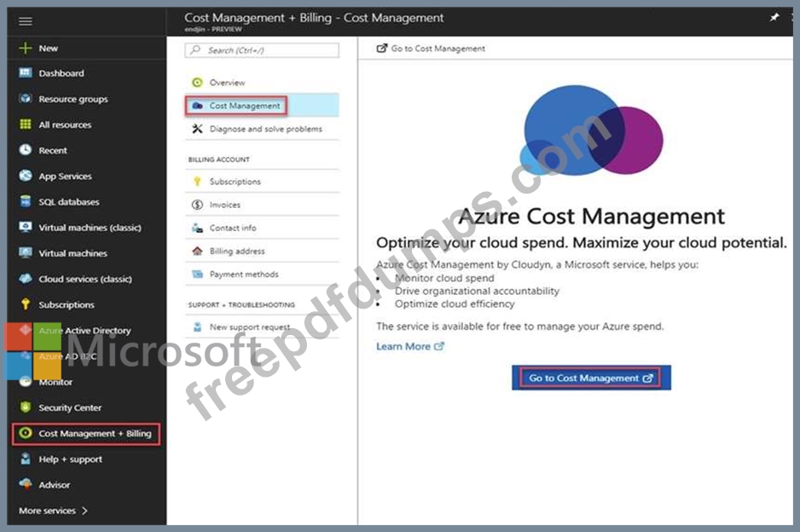Screen dimensions: 800x532
Task: Open Billing address menu item
Action: [x=262, y=251]
